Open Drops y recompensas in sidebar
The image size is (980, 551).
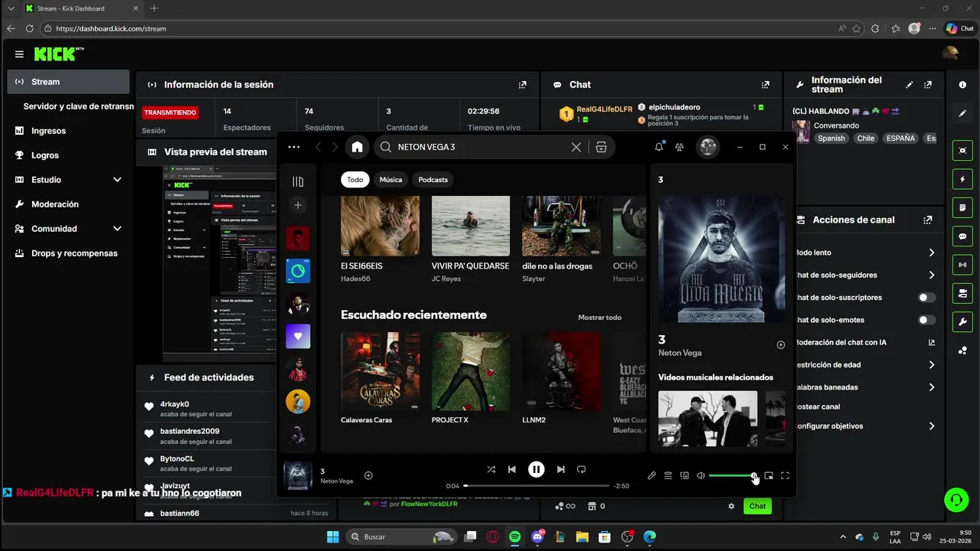(x=68, y=253)
